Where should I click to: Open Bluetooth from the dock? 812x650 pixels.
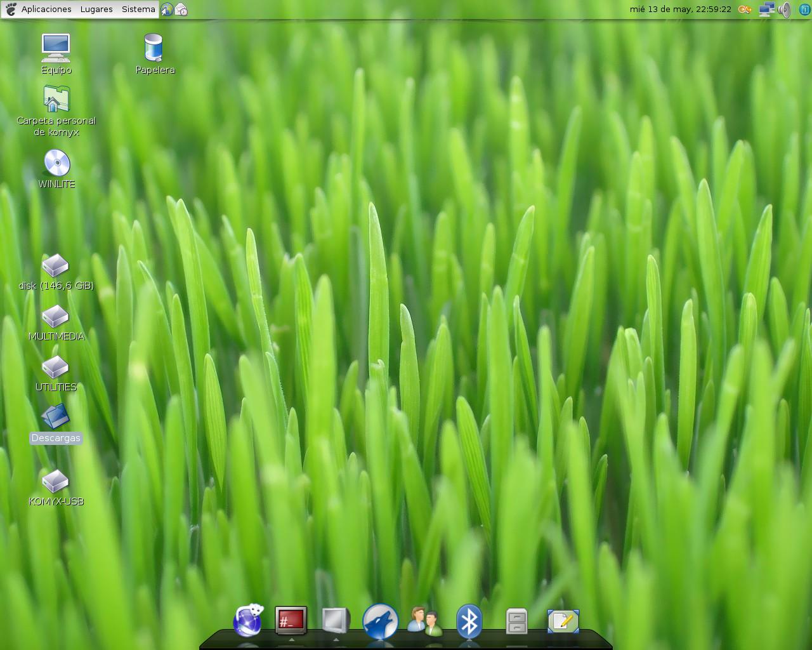(x=469, y=621)
